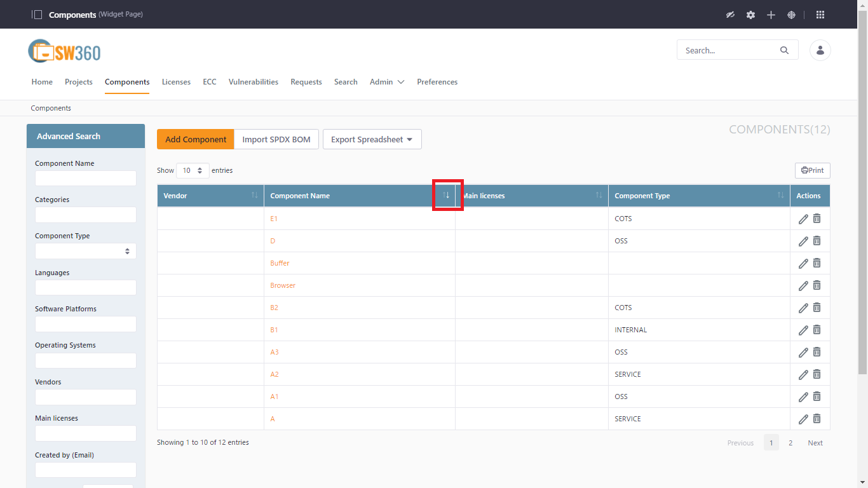Delete component E1 using trash icon
This screenshot has height=488, width=868.
817,219
